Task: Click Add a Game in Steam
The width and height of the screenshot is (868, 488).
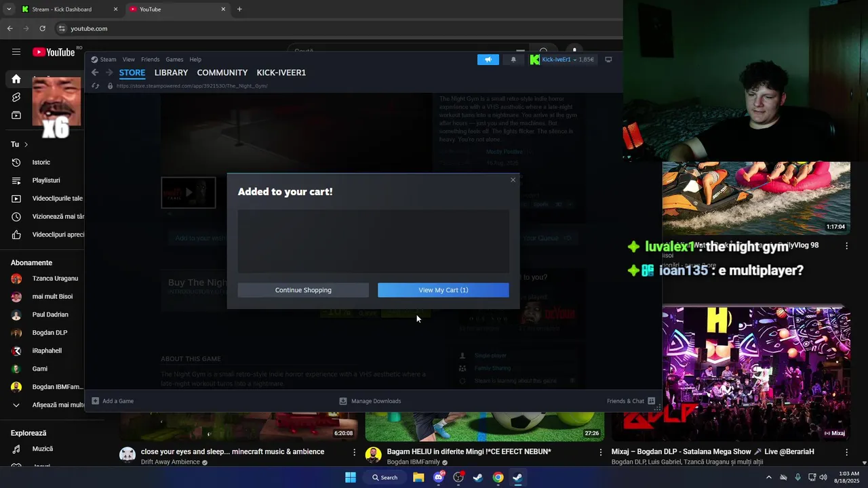Action: [113, 401]
